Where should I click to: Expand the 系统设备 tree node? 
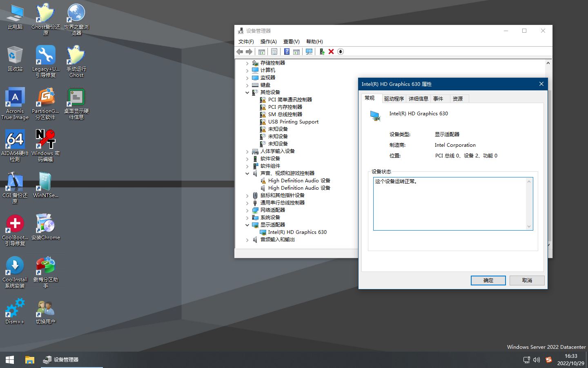[247, 218]
